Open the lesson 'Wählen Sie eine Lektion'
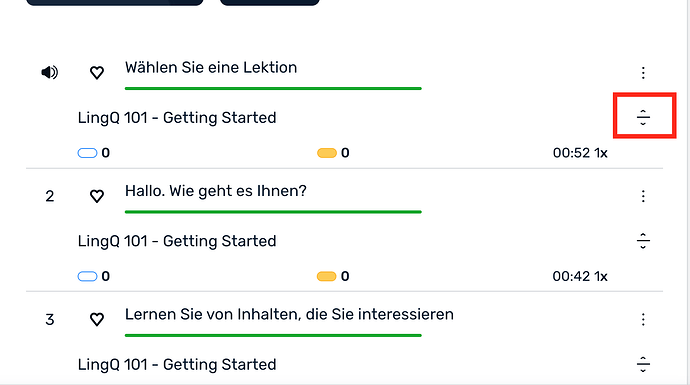 pyautogui.click(x=211, y=67)
